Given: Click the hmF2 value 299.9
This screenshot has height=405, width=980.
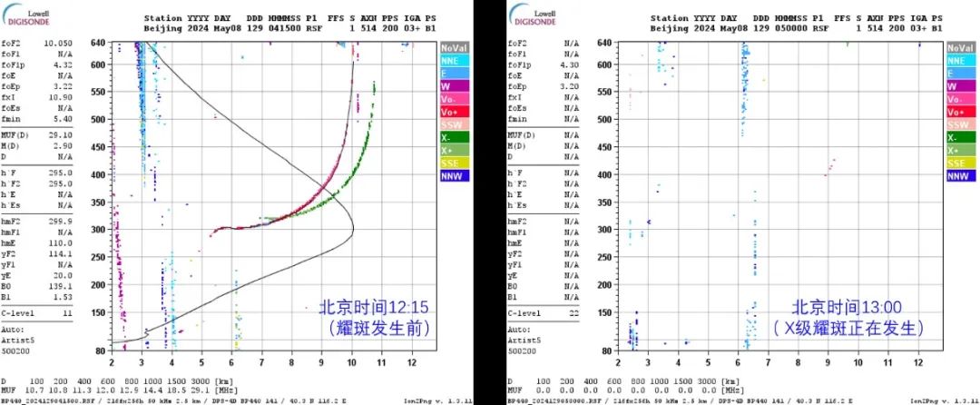Looking at the screenshot, I should (62, 222).
